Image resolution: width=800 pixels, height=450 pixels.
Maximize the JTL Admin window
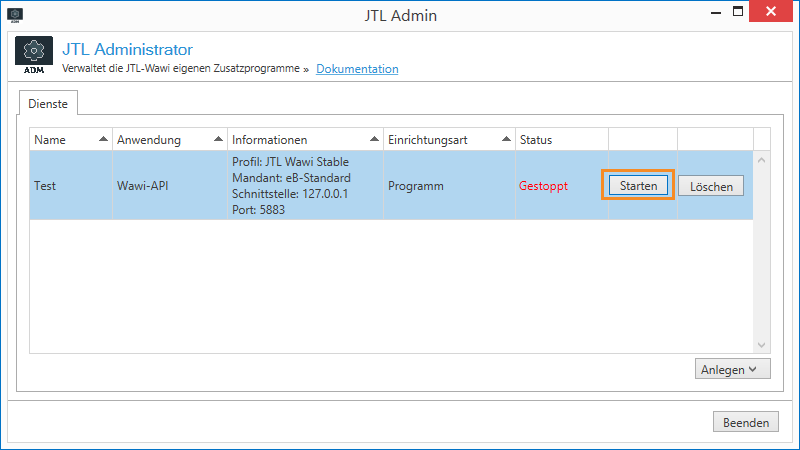coord(739,14)
